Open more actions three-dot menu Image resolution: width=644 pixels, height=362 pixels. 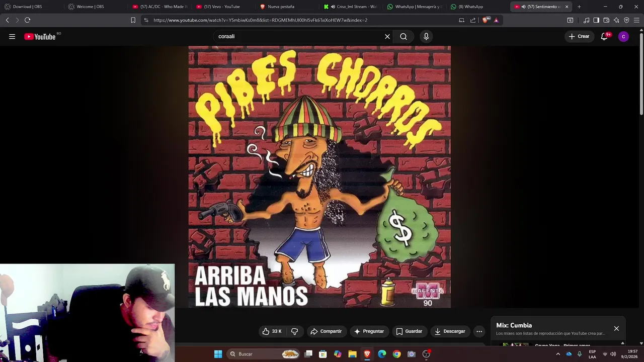click(479, 331)
